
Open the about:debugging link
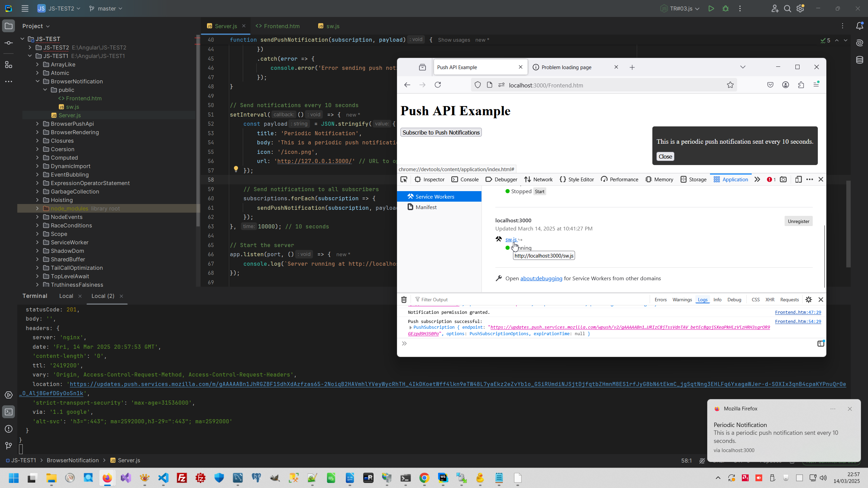click(x=541, y=279)
